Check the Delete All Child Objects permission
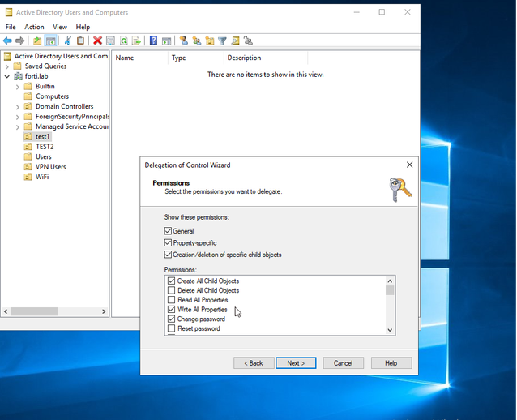The width and height of the screenshot is (517, 420). [x=171, y=290]
